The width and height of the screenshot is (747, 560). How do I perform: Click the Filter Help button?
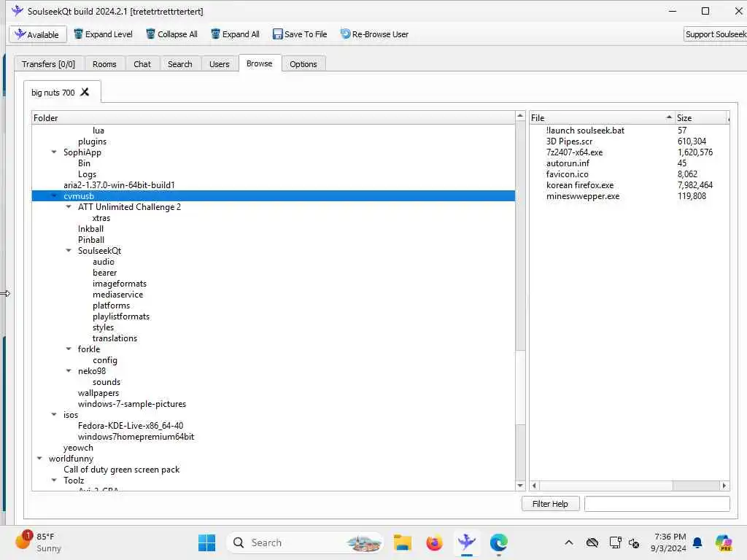(x=550, y=504)
